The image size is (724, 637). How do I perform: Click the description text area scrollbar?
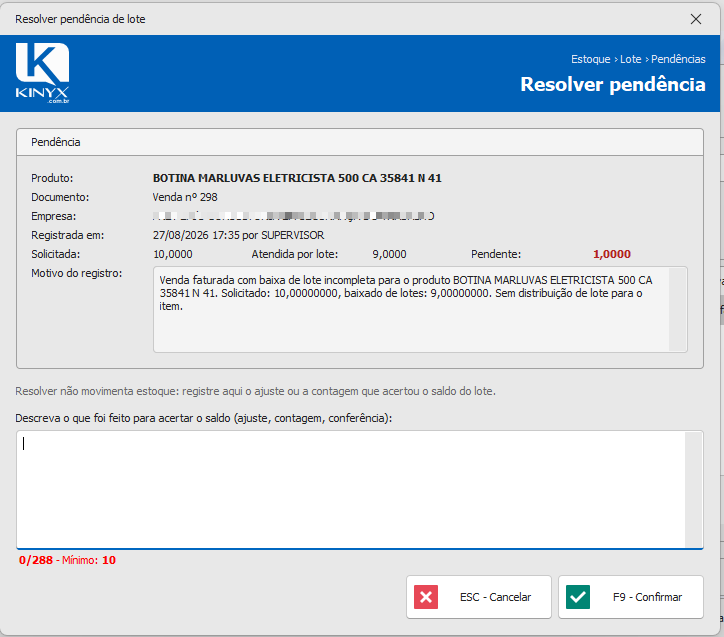[694, 490]
